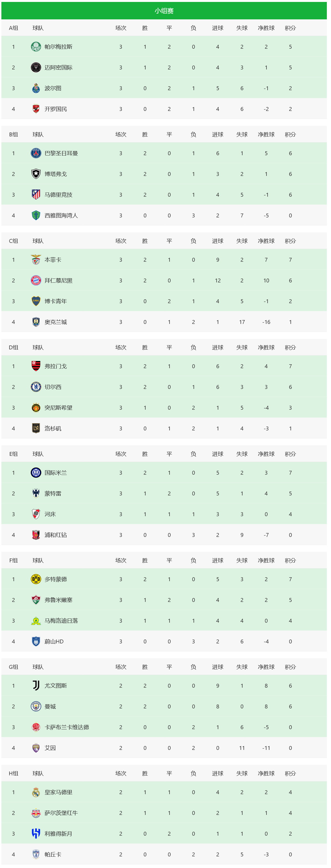This screenshot has width=331, height=868.
Task: Open the 曼城 team link
Action: [50, 706]
